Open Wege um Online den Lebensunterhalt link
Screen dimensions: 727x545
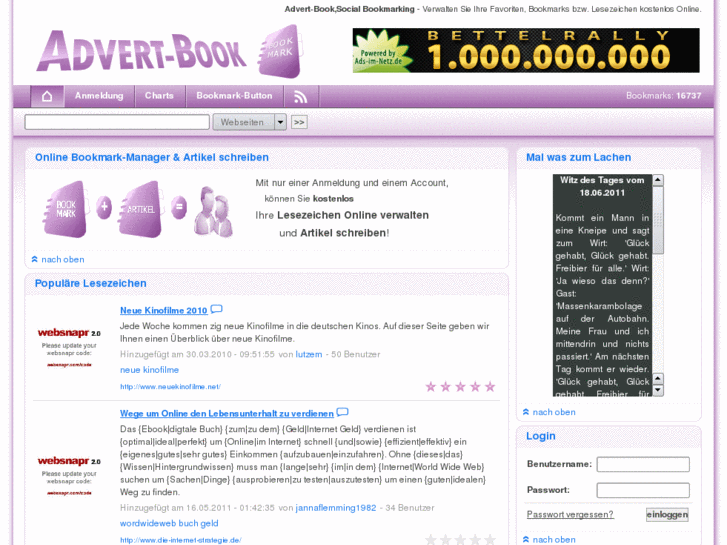[x=227, y=413]
